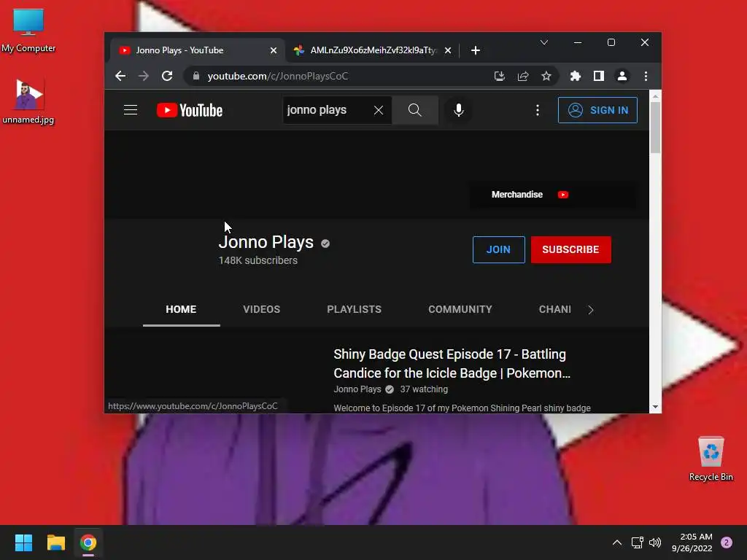This screenshot has height=560, width=747.
Task: Clear the jonno plays search text
Action: [379, 110]
